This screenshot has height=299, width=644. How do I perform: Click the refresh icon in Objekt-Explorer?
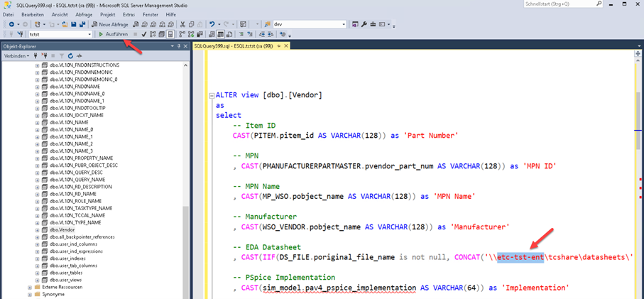(x=70, y=55)
